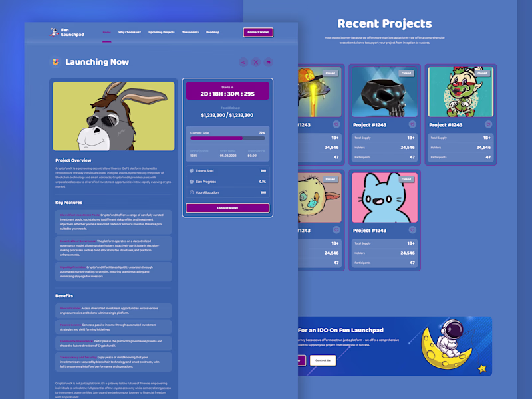
Task: Click the Fun Launchpad rocket logo
Action: click(54, 32)
